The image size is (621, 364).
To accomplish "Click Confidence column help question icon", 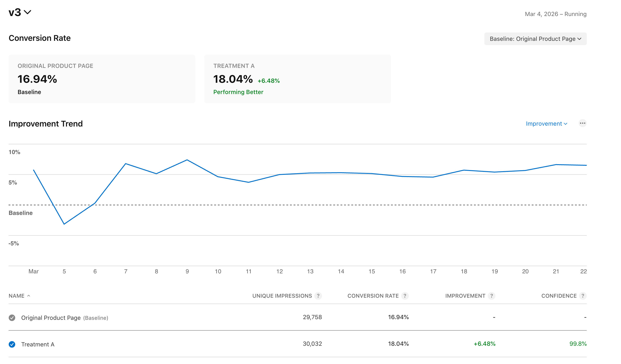I will coord(583,296).
